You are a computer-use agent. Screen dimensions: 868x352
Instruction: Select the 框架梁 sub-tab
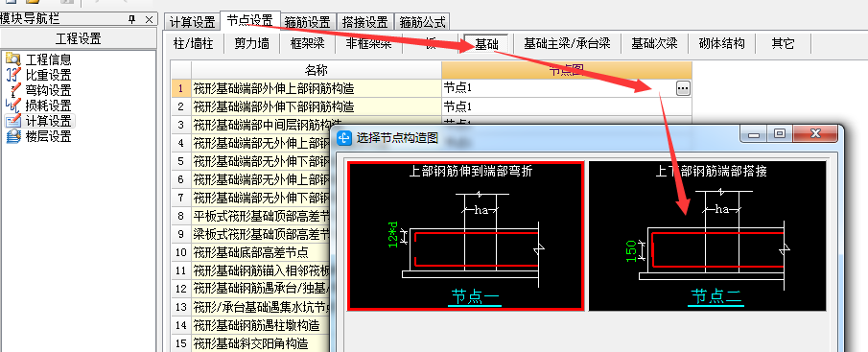click(x=307, y=44)
